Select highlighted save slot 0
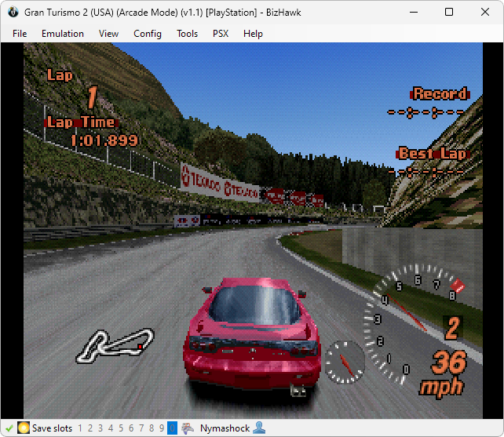The width and height of the screenshot is (504, 437). pyautogui.click(x=172, y=428)
